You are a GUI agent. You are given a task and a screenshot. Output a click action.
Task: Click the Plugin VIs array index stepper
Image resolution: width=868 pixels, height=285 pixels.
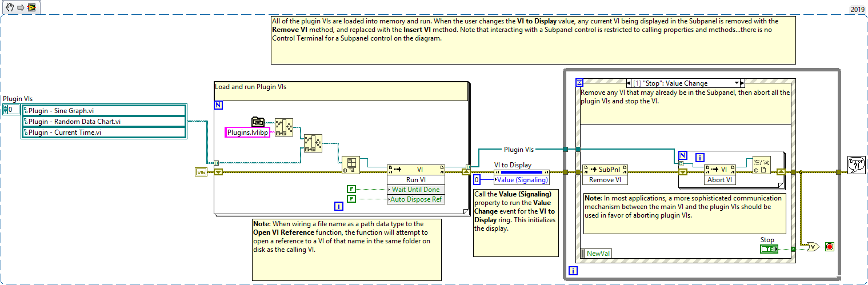click(5, 110)
